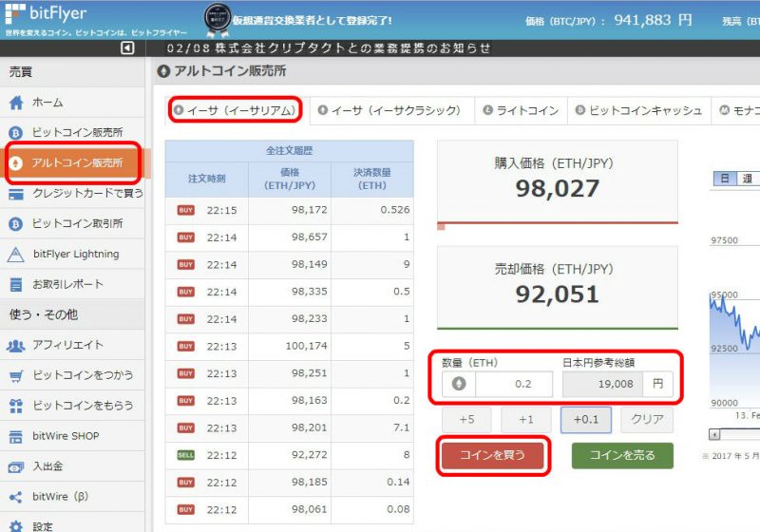Click the bitFlyer Lightning triangle icon
The height and width of the screenshot is (532, 760).
pyautogui.click(x=16, y=255)
